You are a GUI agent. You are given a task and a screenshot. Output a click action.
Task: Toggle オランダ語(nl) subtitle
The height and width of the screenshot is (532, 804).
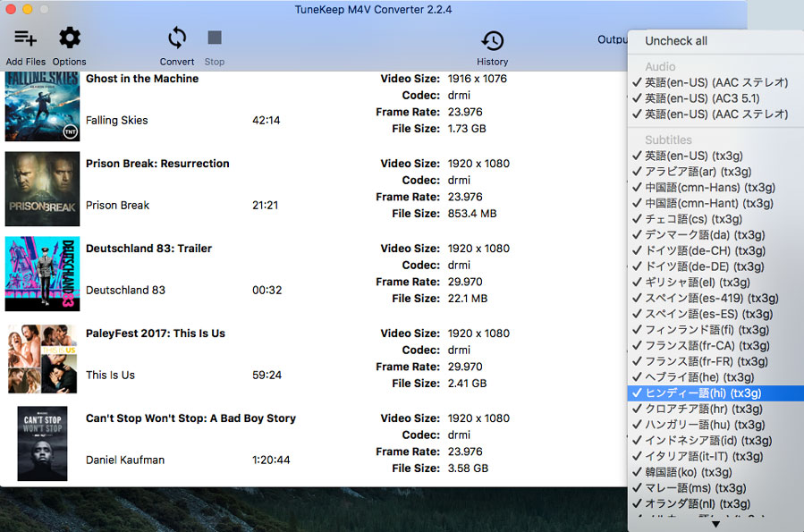coord(715,505)
